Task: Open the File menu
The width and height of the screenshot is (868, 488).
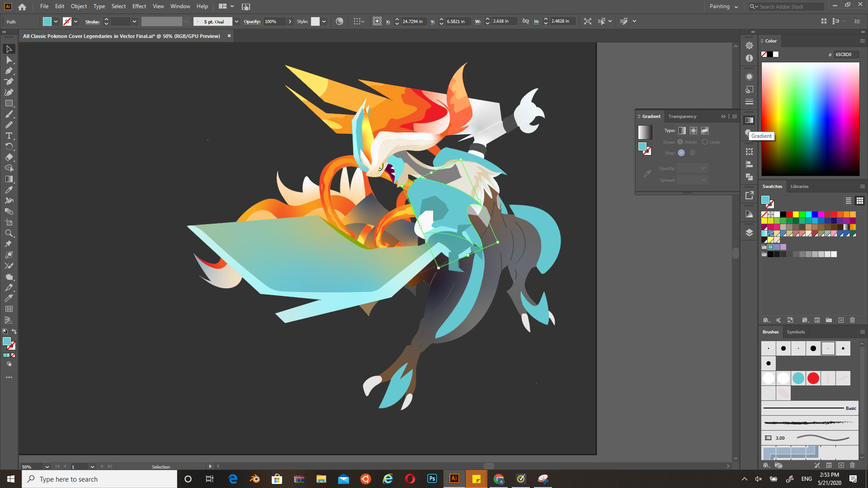Action: (x=44, y=6)
